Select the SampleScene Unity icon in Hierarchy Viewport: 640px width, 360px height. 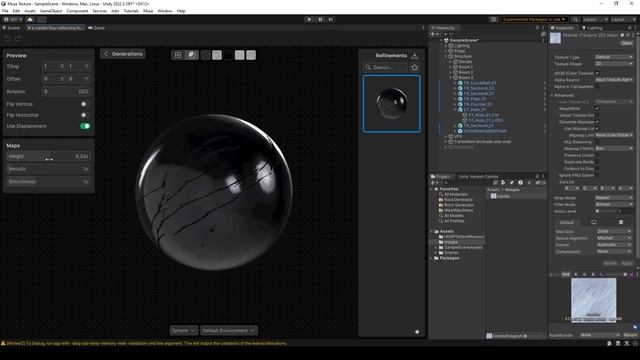point(446,40)
